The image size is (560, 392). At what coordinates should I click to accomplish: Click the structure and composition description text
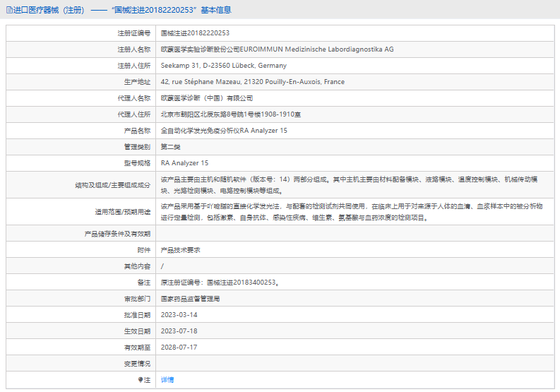click(352, 184)
